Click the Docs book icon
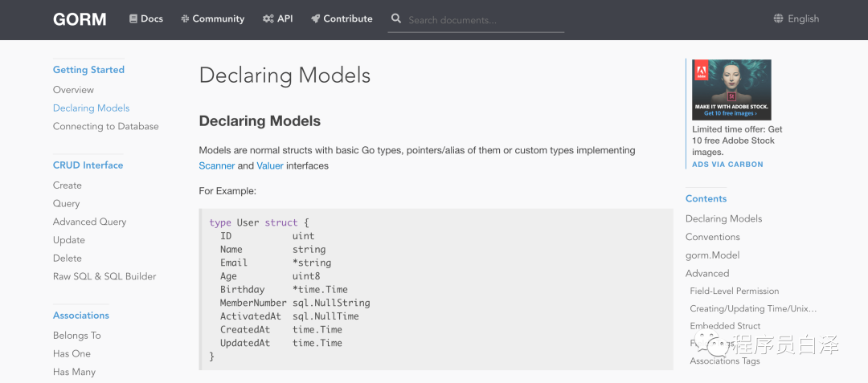868x383 pixels. (133, 18)
